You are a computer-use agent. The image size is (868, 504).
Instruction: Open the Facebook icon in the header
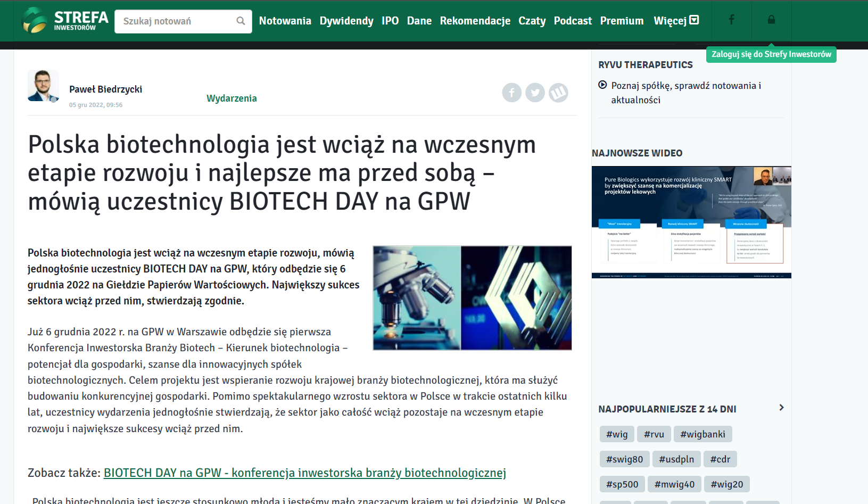coord(731,20)
